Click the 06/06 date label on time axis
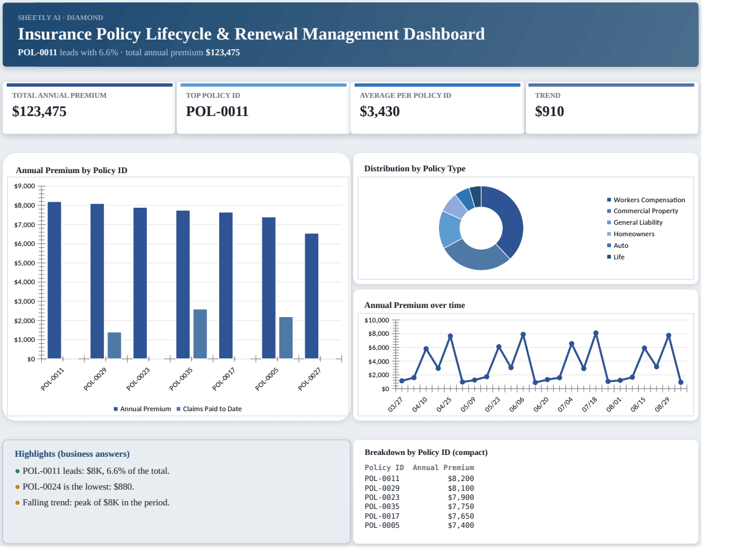 pos(517,405)
